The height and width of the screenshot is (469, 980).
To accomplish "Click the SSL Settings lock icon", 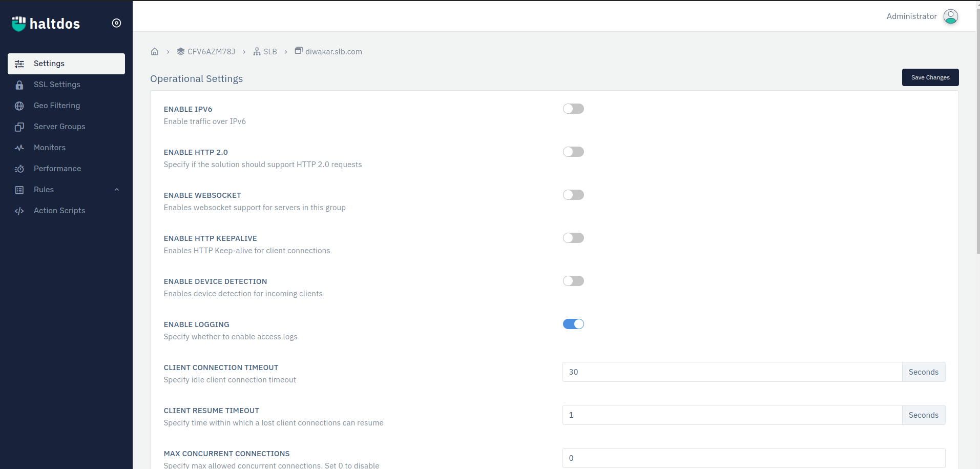I will point(19,85).
